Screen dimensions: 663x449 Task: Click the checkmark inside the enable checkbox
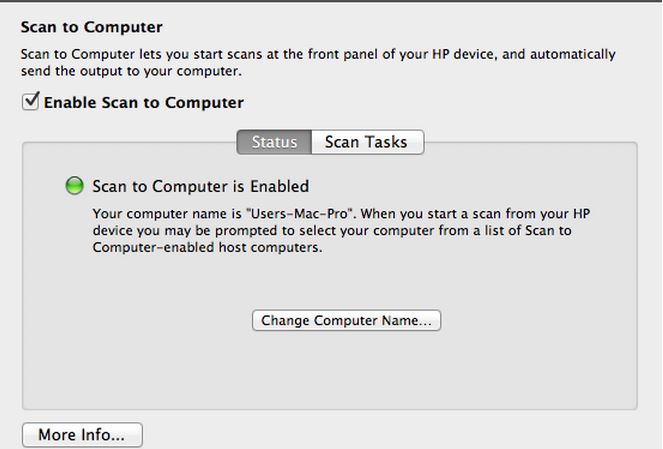(32, 101)
